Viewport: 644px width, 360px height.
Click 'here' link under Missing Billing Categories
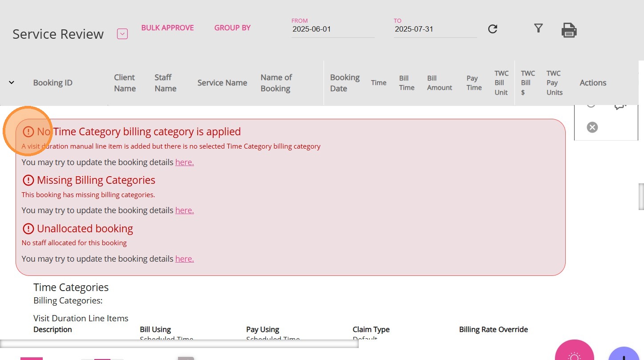184,210
